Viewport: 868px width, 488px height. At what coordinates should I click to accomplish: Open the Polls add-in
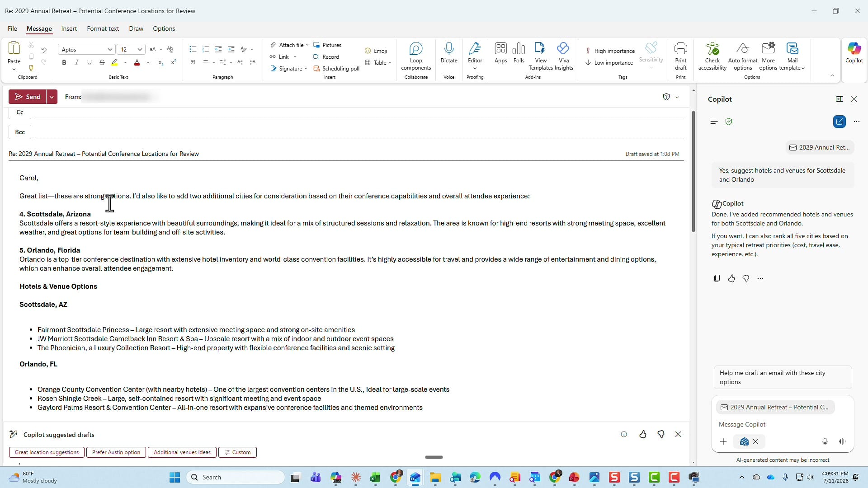pos(519,52)
